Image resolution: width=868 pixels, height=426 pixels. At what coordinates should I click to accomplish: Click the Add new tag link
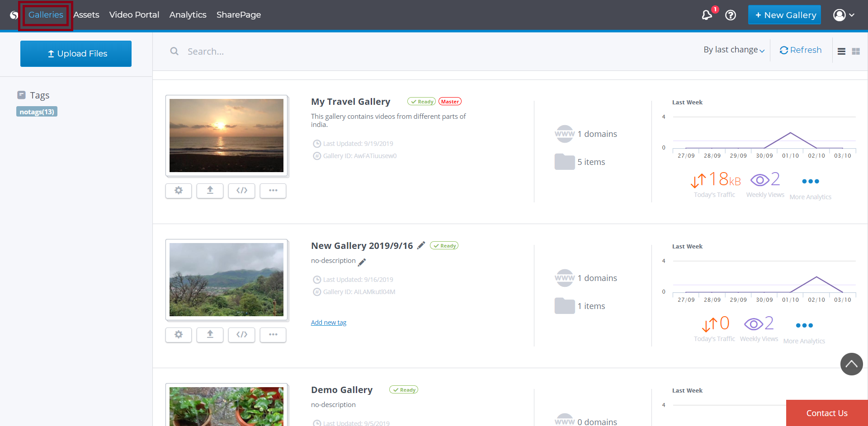tap(329, 323)
